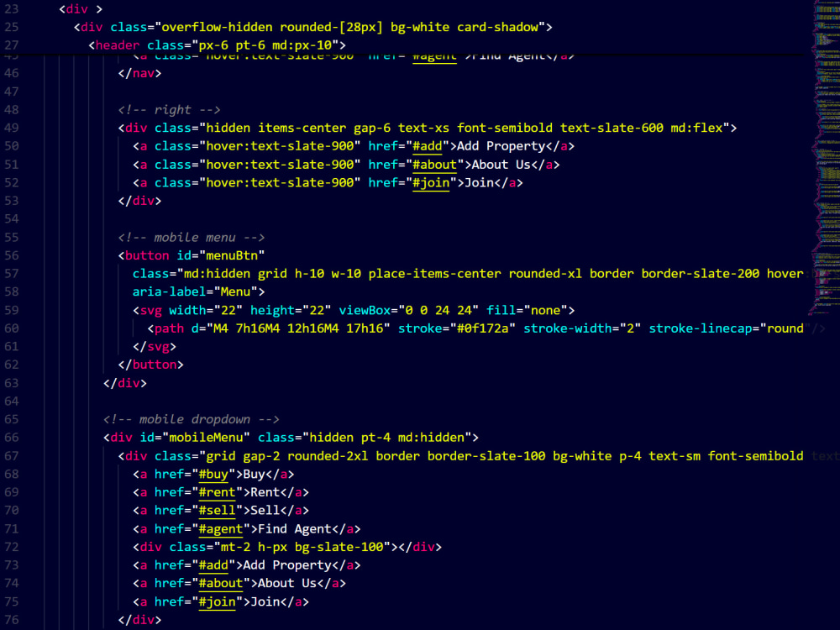Image resolution: width=840 pixels, height=630 pixels.
Task: Follow the #add link on line 73
Action: point(213,565)
